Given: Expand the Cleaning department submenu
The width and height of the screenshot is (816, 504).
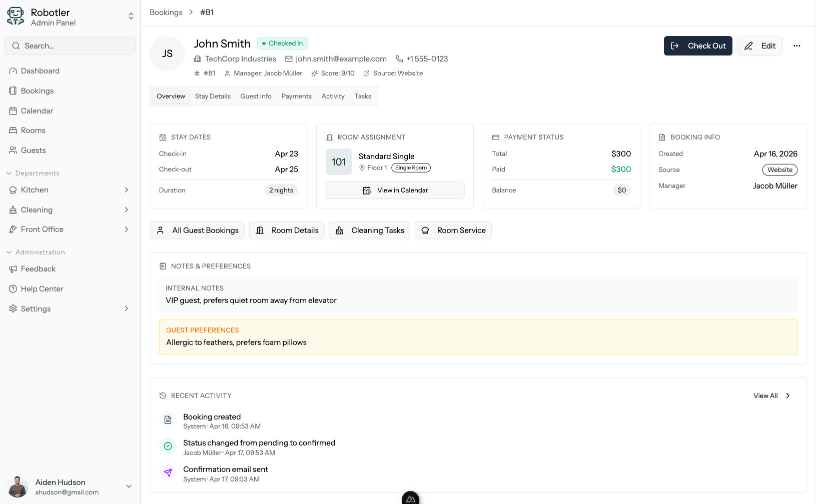Looking at the screenshot, I should pyautogui.click(x=127, y=209).
